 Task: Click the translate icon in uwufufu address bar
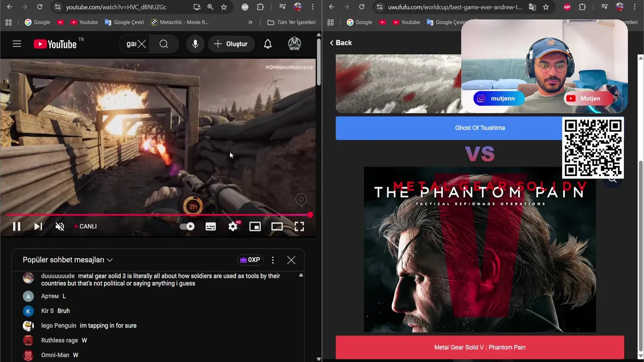click(x=532, y=7)
